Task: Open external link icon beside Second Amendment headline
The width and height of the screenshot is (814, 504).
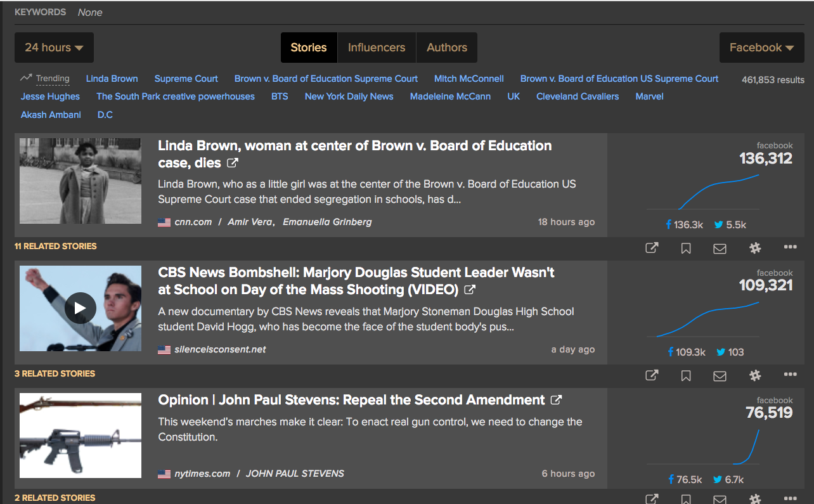Action: [x=556, y=400]
